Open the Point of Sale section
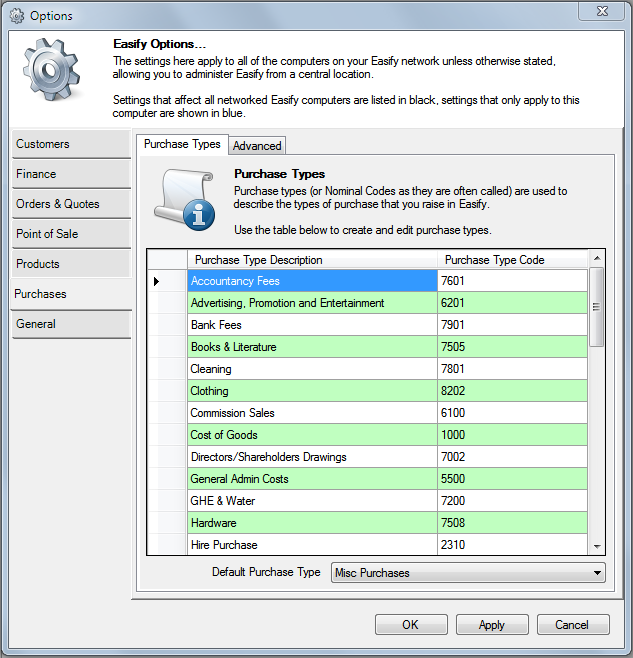The image size is (633, 658). (71, 234)
